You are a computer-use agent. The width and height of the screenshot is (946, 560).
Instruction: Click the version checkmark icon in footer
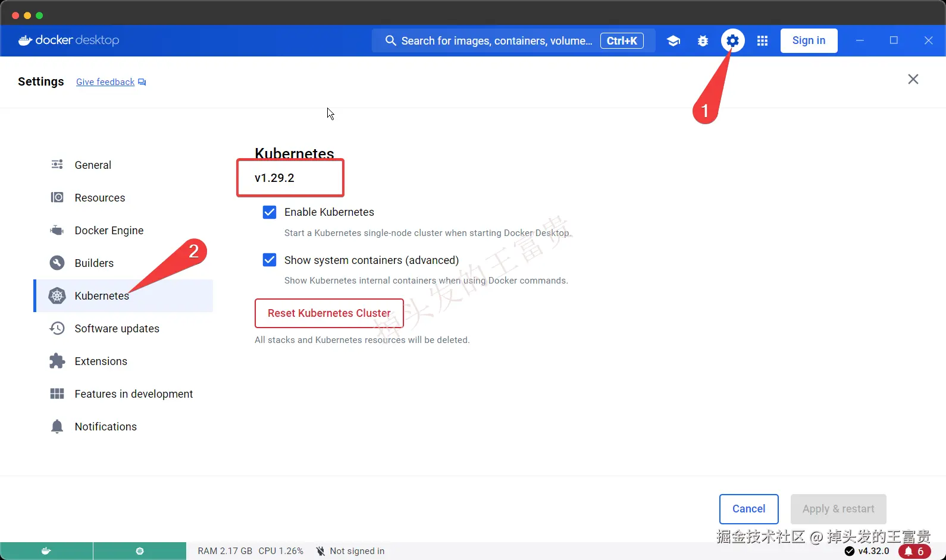[850, 551]
